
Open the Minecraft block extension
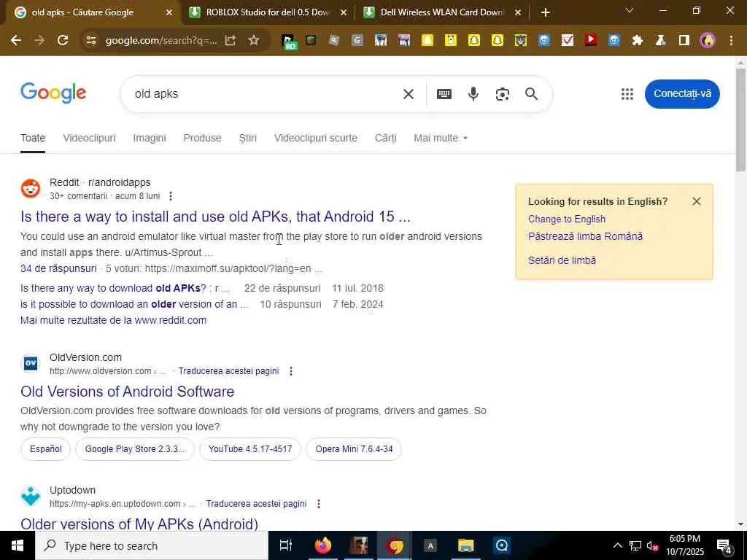311,41
